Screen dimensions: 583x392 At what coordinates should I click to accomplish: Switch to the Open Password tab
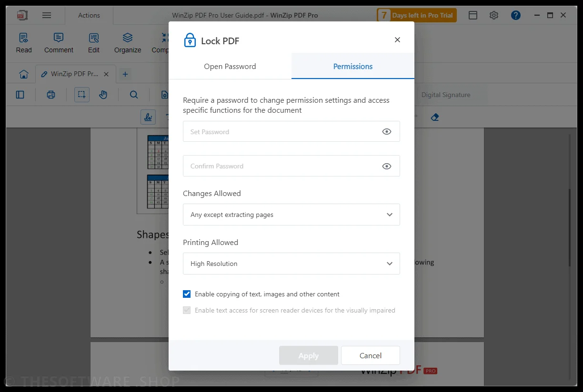tap(230, 66)
